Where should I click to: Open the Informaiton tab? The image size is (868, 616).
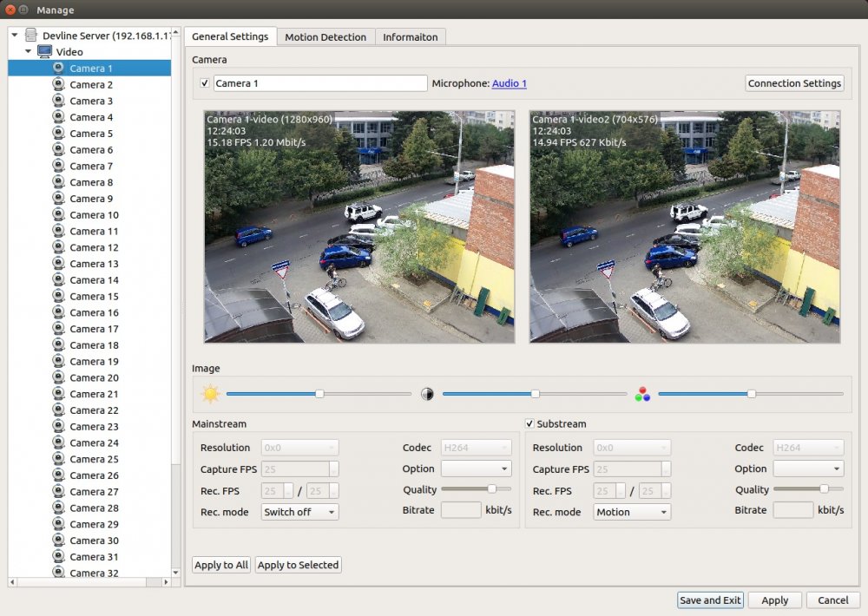pyautogui.click(x=411, y=37)
